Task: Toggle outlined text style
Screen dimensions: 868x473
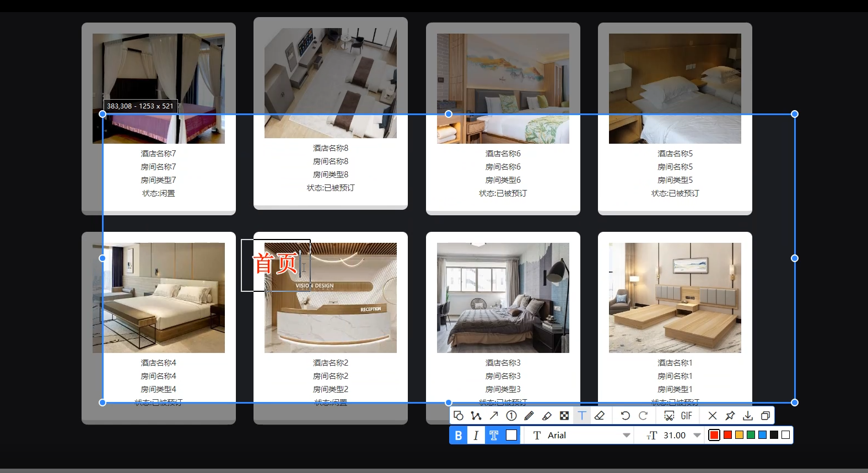Action: pyautogui.click(x=494, y=435)
